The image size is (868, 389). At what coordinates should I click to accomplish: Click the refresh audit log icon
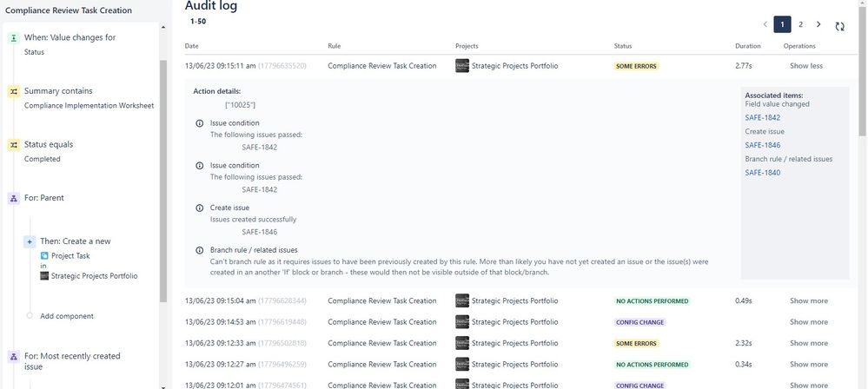840,26
